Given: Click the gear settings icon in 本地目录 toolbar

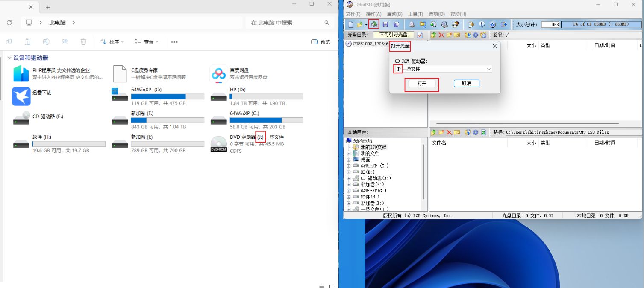Looking at the screenshot, I should point(475,132).
